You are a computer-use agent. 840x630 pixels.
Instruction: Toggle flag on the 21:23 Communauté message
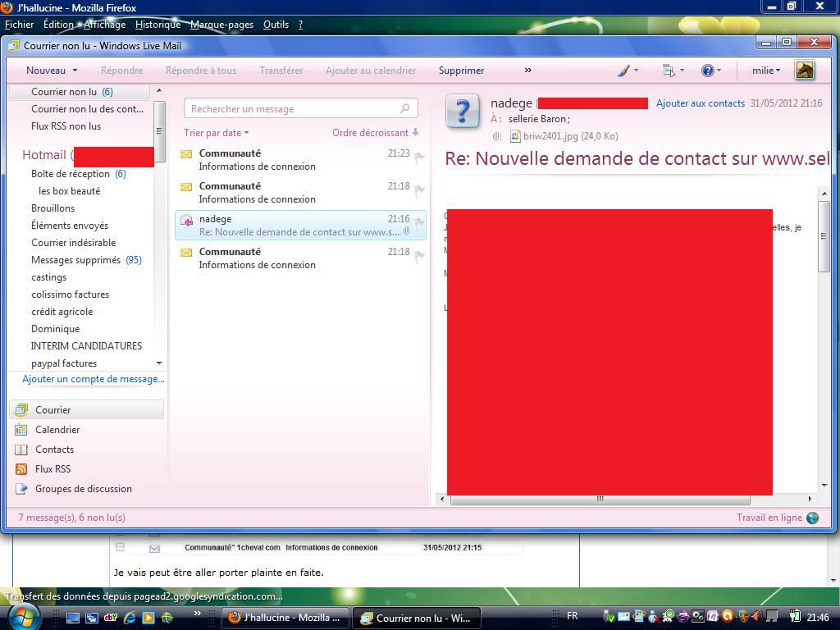(x=419, y=157)
